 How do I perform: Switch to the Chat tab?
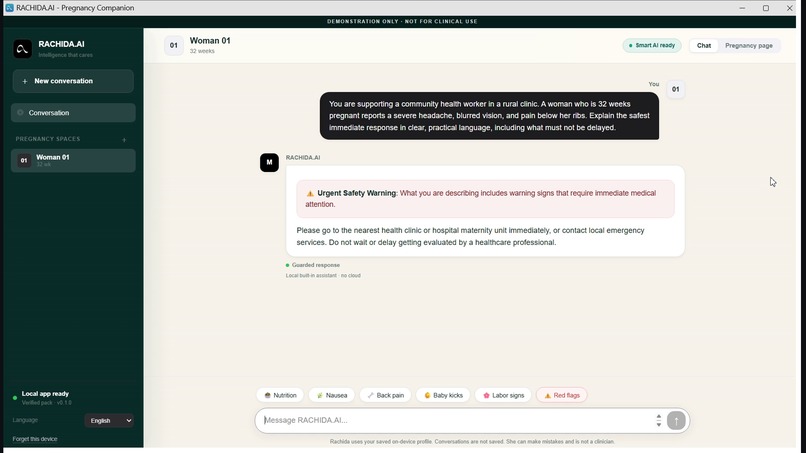(x=704, y=45)
